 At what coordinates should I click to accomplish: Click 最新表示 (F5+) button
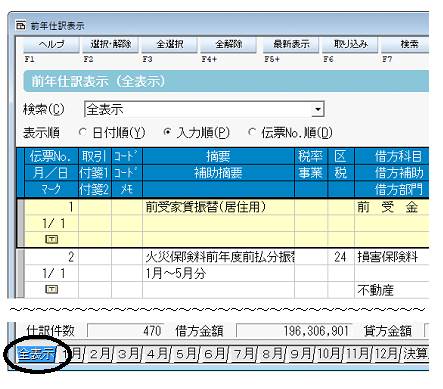tap(291, 45)
